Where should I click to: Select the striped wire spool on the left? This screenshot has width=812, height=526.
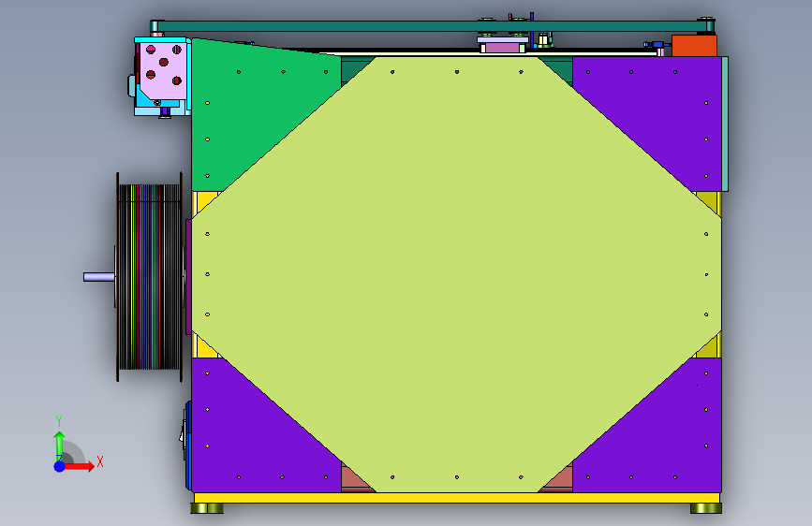tap(149, 277)
